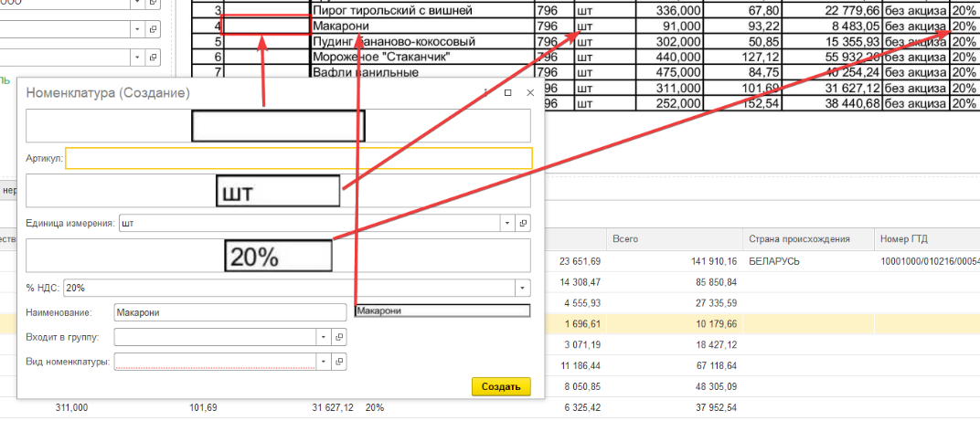Click Вафли ванильные in the spreadsheet

pyautogui.click(x=365, y=72)
